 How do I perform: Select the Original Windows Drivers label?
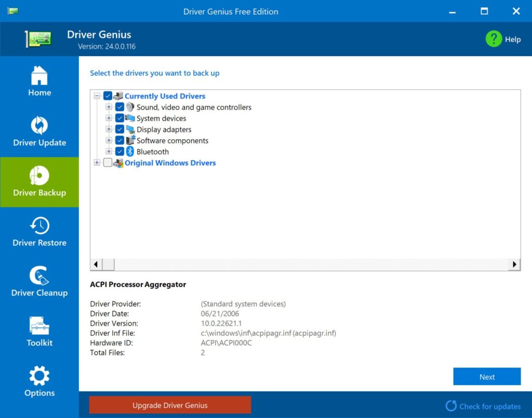tap(170, 163)
